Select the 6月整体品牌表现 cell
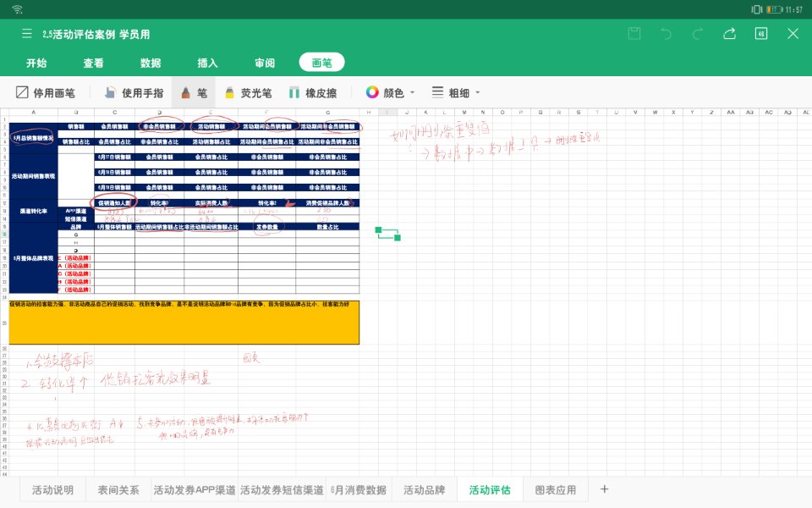 [34, 258]
